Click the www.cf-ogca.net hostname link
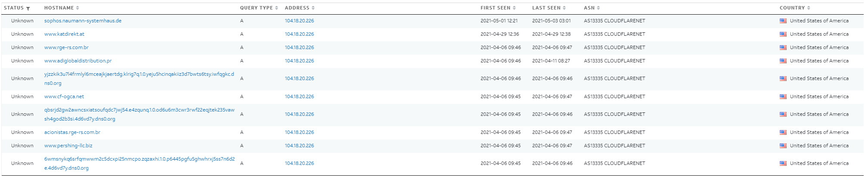 pyautogui.click(x=64, y=96)
